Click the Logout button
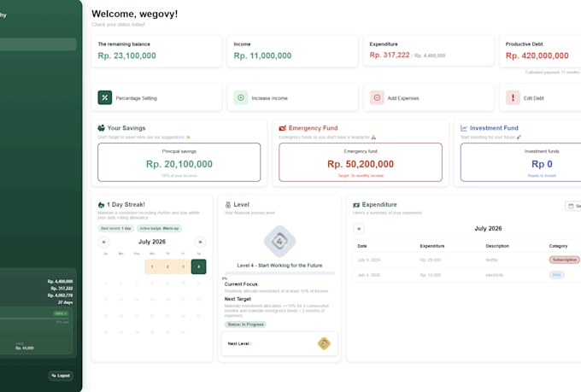 [x=61, y=376]
